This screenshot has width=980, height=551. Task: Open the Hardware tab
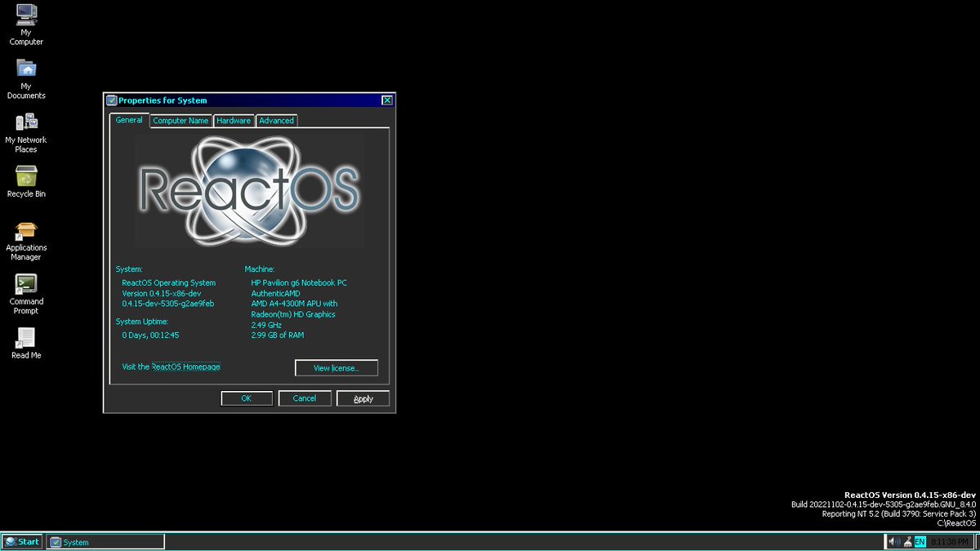(x=233, y=120)
